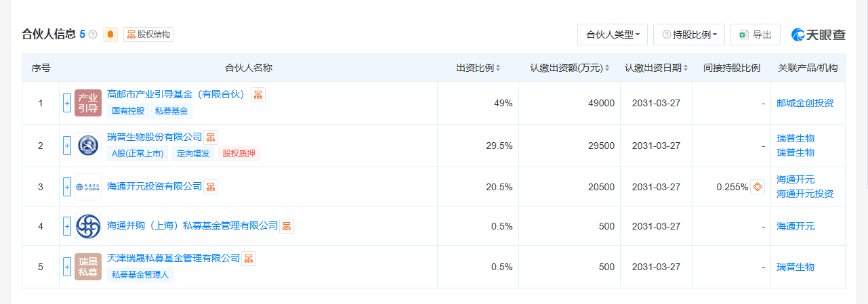Click the 天眼查 logo
This screenshot has width=868, height=304.
point(819,35)
